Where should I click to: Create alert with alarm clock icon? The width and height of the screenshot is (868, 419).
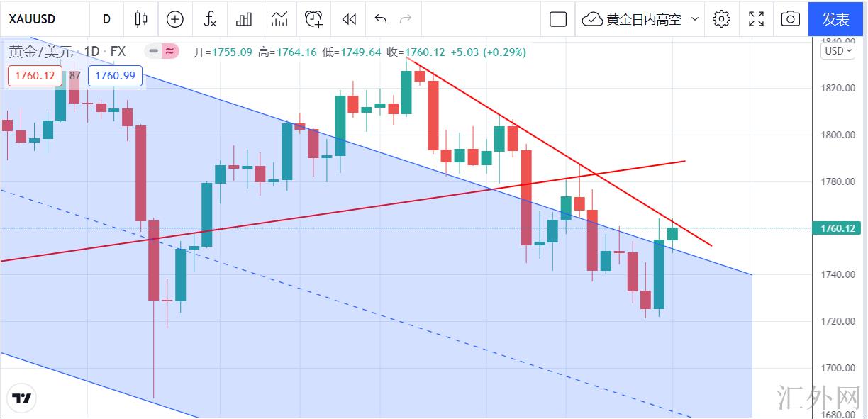coord(313,19)
